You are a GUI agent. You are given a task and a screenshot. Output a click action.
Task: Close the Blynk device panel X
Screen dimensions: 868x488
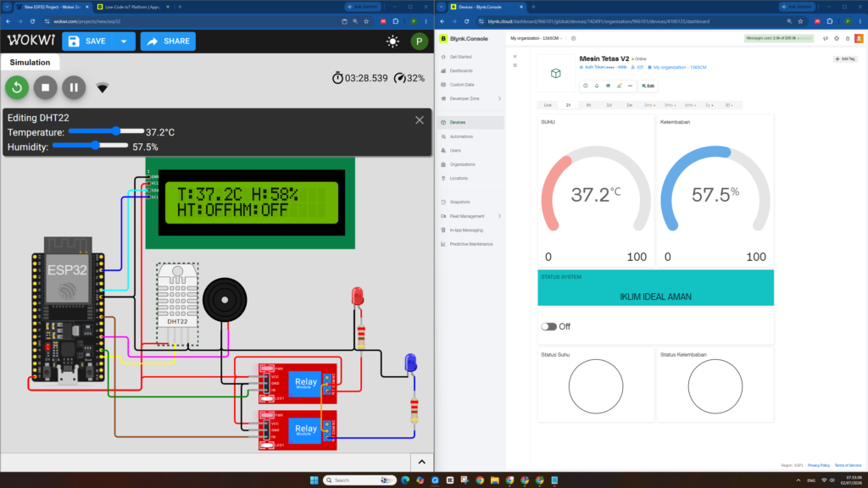click(515, 57)
